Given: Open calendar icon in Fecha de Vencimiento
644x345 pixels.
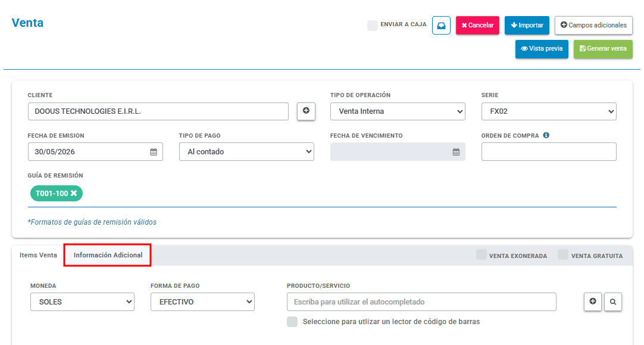Looking at the screenshot, I should click(456, 152).
